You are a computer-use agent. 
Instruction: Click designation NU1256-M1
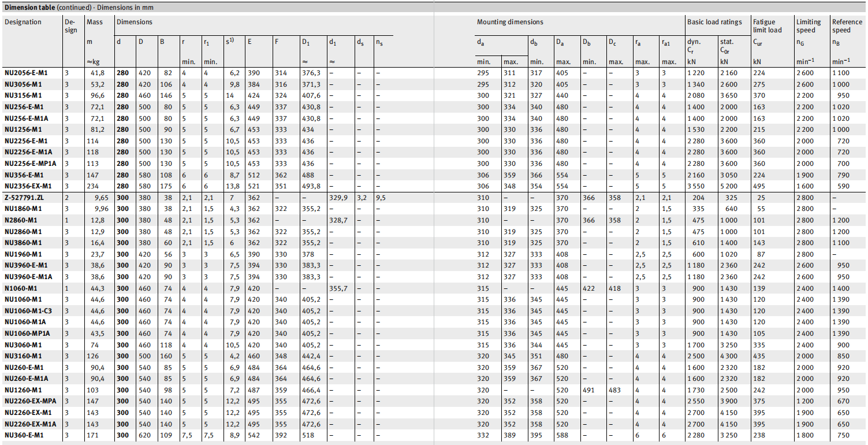[23, 129]
